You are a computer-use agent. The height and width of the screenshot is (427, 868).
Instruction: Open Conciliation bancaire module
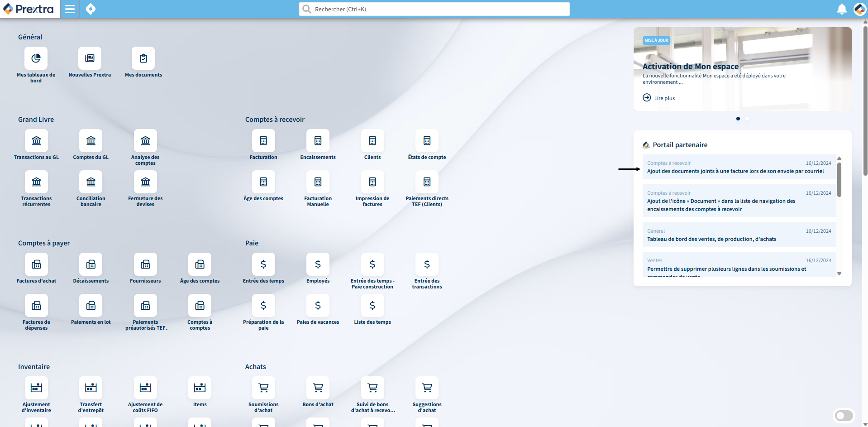tap(91, 182)
